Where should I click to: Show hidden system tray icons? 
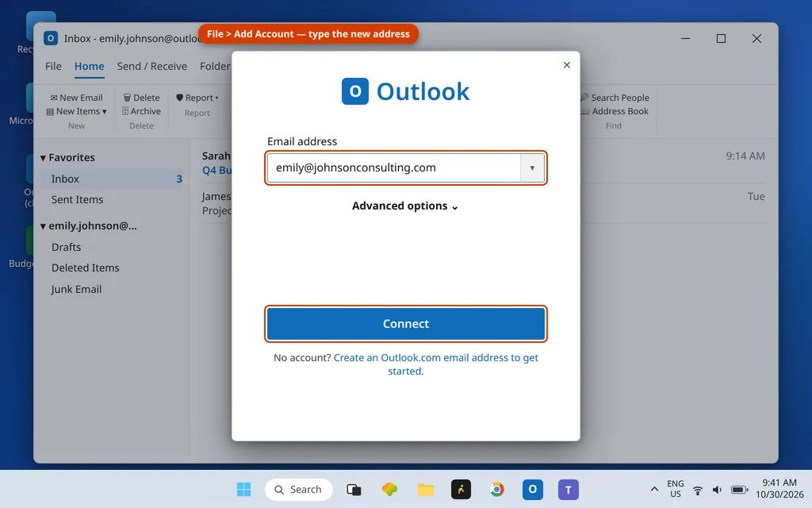pos(654,489)
